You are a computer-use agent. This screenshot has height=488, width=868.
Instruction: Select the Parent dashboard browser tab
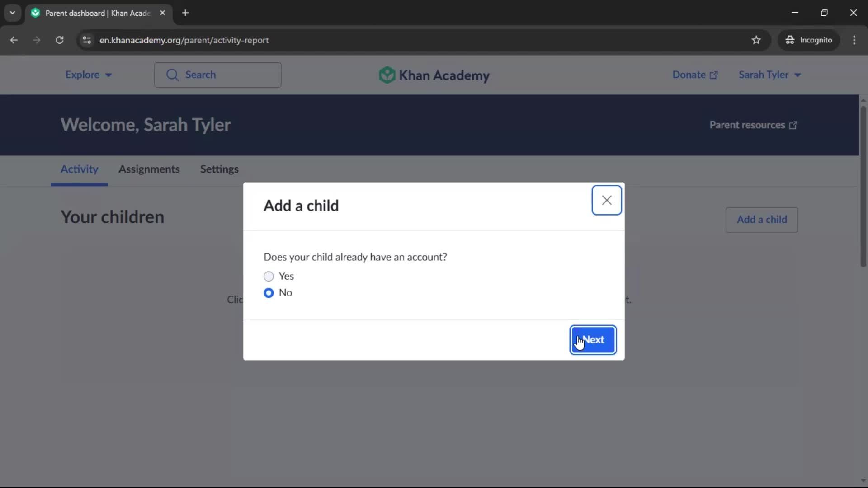coord(99,13)
